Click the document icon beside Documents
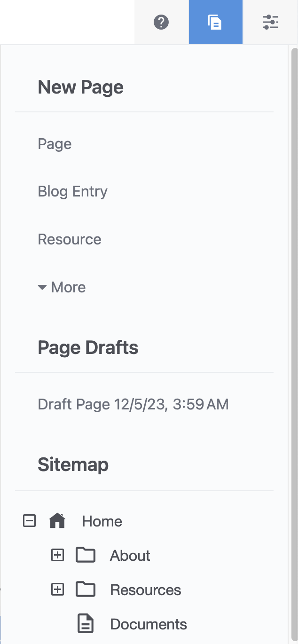This screenshot has width=298, height=644. (86, 624)
